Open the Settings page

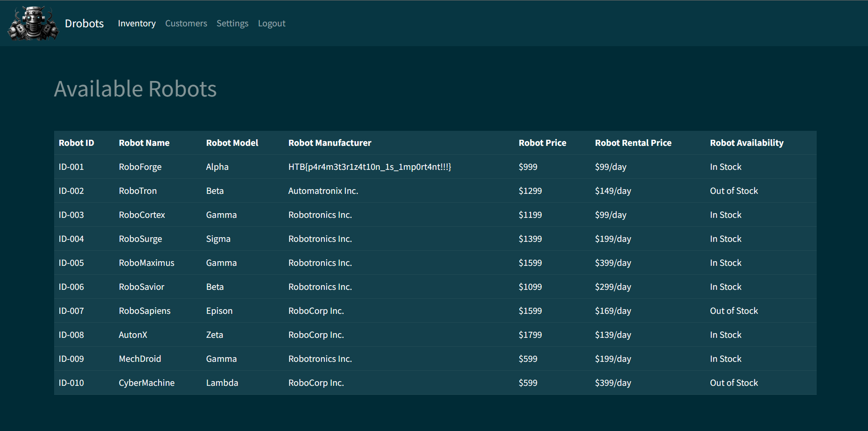[232, 24]
